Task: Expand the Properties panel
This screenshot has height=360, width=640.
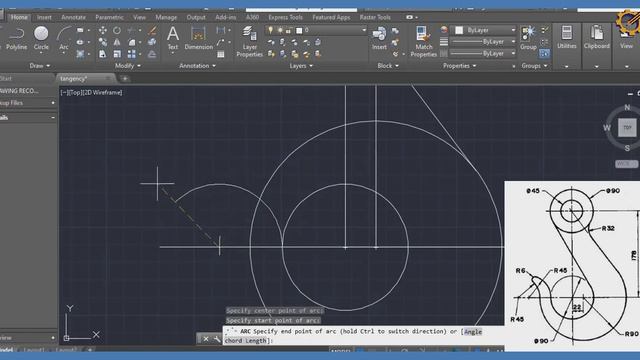Action: [460, 66]
